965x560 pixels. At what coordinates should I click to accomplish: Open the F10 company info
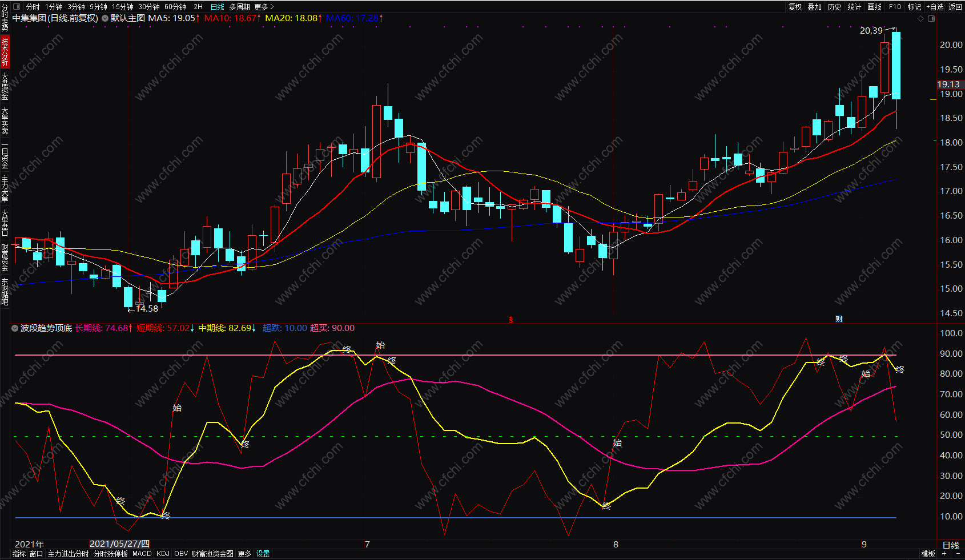coord(895,7)
